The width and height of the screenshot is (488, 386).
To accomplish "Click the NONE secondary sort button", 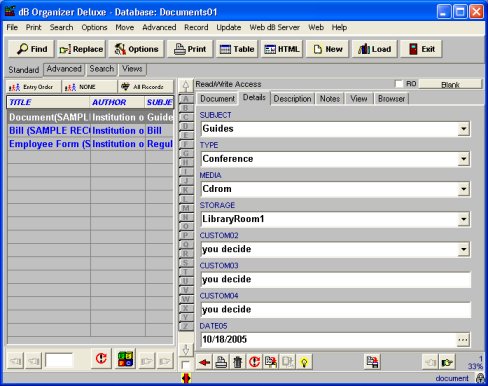I will pyautogui.click(x=90, y=87).
